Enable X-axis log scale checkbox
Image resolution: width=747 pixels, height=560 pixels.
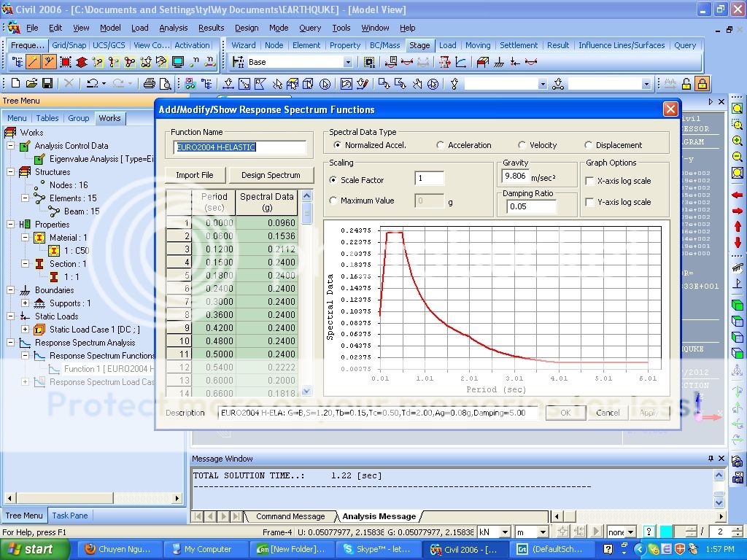pos(589,181)
